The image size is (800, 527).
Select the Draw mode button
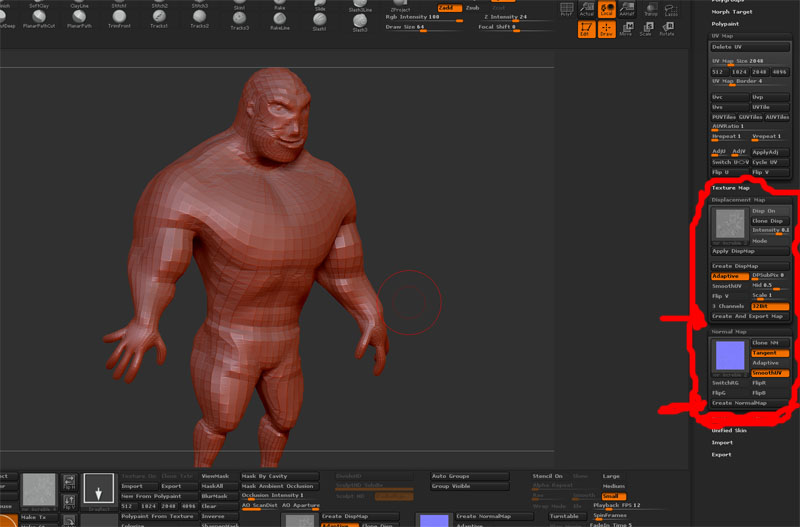pos(607,31)
